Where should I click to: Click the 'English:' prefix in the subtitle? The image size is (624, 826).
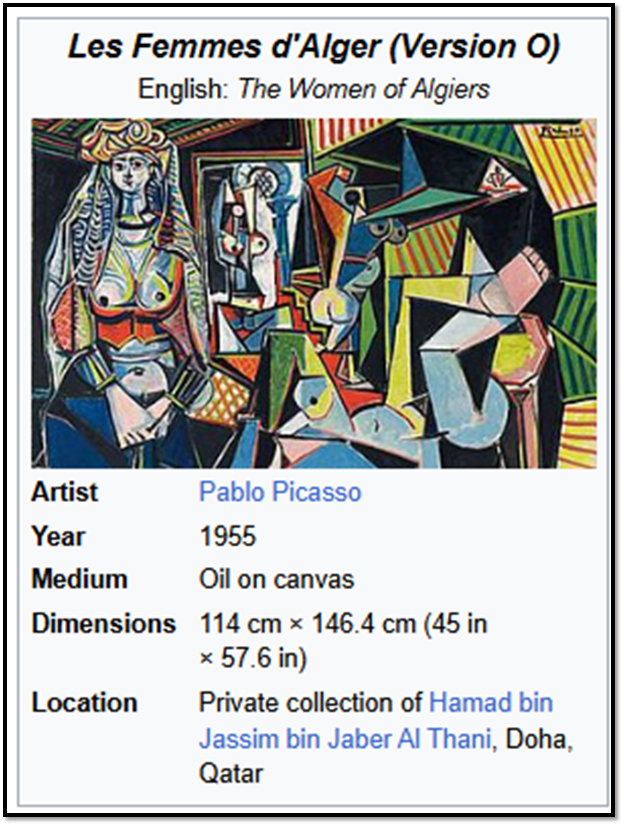pyautogui.click(x=184, y=89)
